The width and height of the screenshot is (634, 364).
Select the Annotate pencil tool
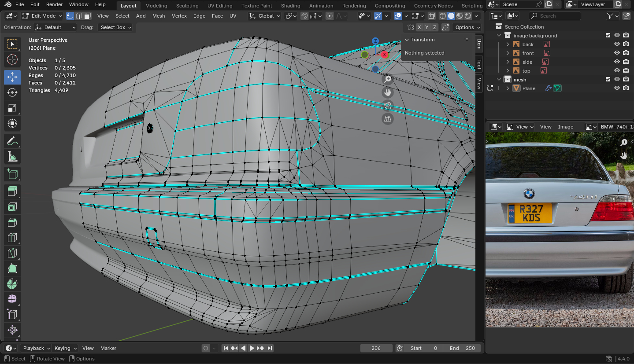pos(12,141)
